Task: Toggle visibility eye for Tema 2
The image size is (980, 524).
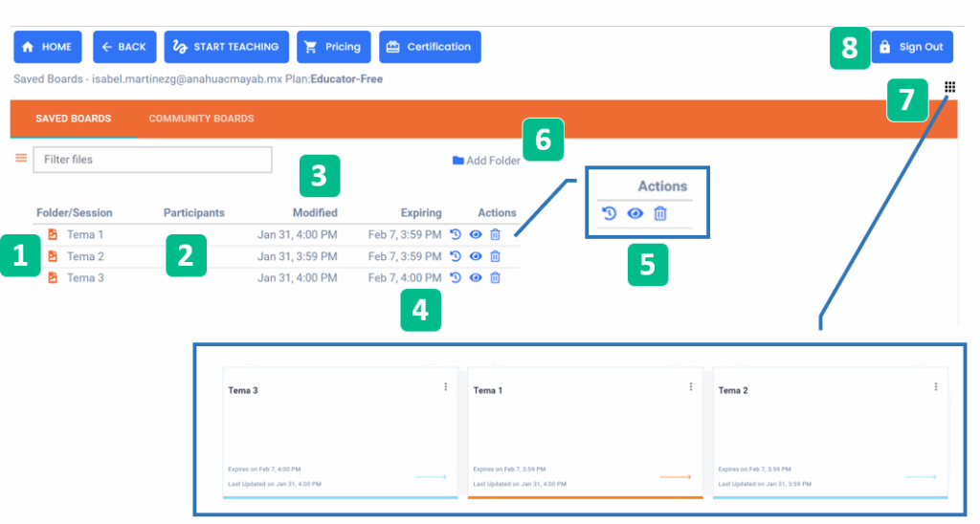Action: coord(475,256)
